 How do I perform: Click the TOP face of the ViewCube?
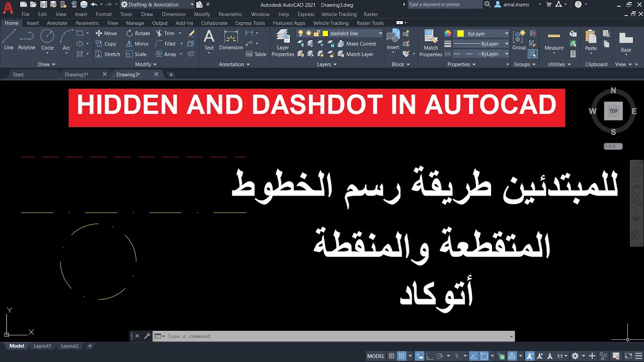click(613, 111)
